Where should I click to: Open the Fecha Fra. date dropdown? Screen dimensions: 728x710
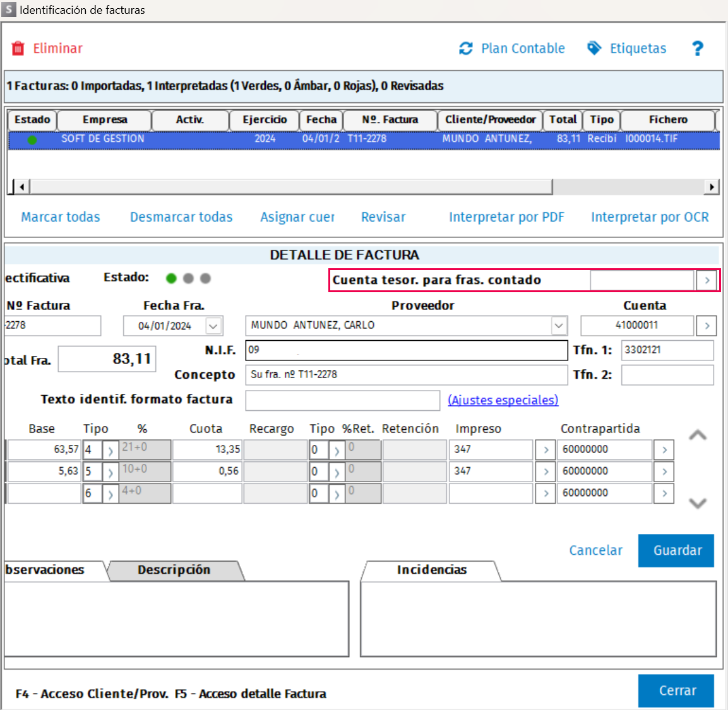point(213,326)
